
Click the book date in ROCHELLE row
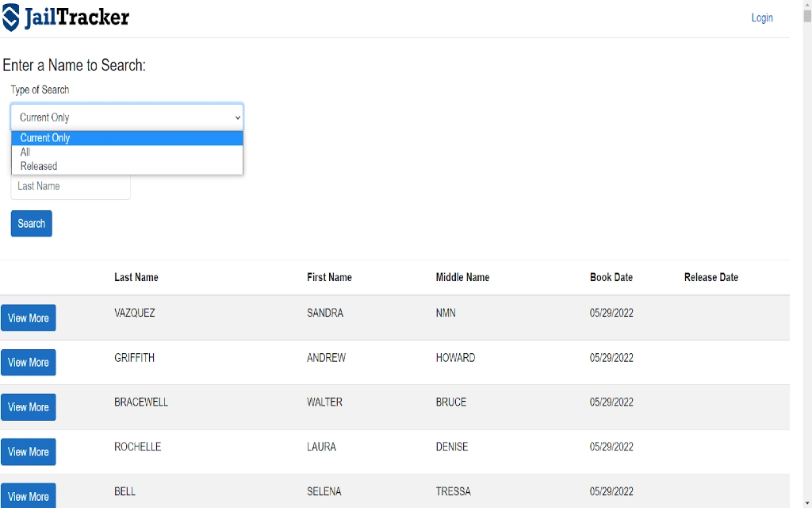coord(611,447)
